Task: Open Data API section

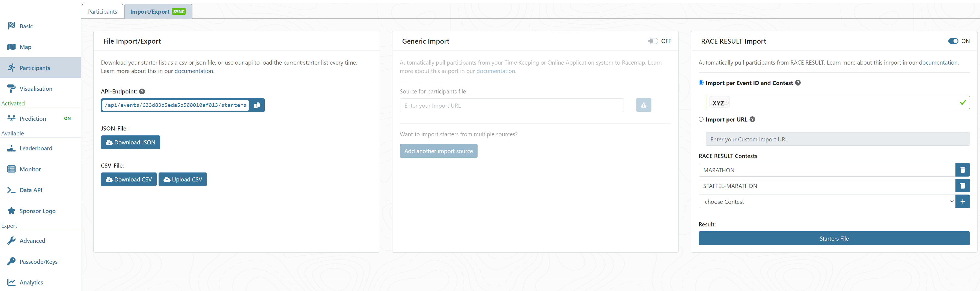Action: 40,190
